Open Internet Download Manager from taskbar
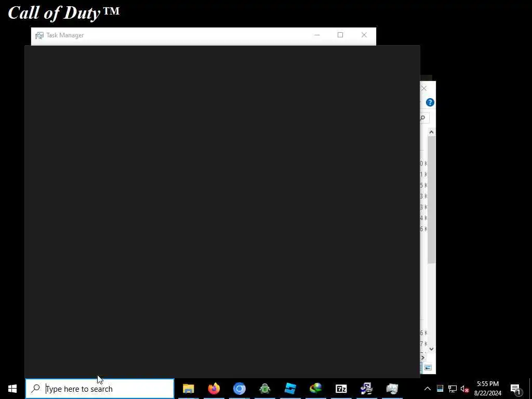532x399 pixels. point(315,389)
